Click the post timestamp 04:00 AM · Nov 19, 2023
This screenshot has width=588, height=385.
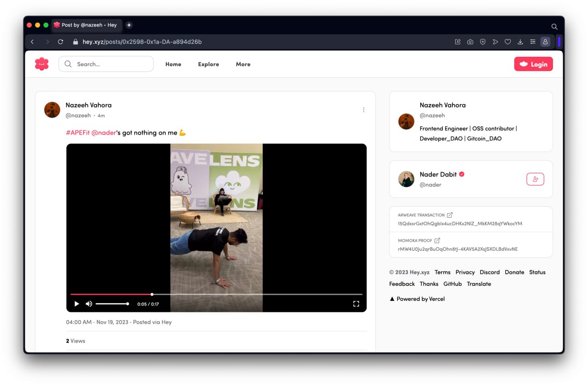click(x=98, y=322)
